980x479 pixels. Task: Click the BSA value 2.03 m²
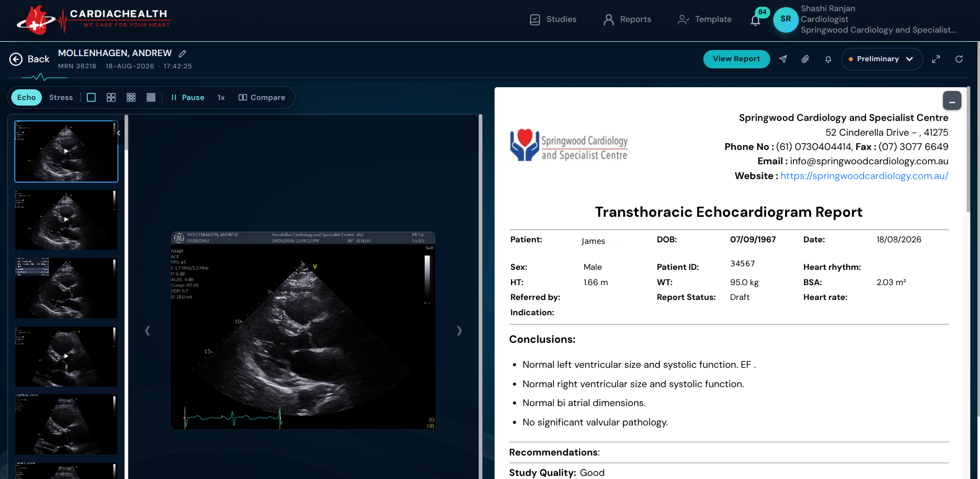891,283
